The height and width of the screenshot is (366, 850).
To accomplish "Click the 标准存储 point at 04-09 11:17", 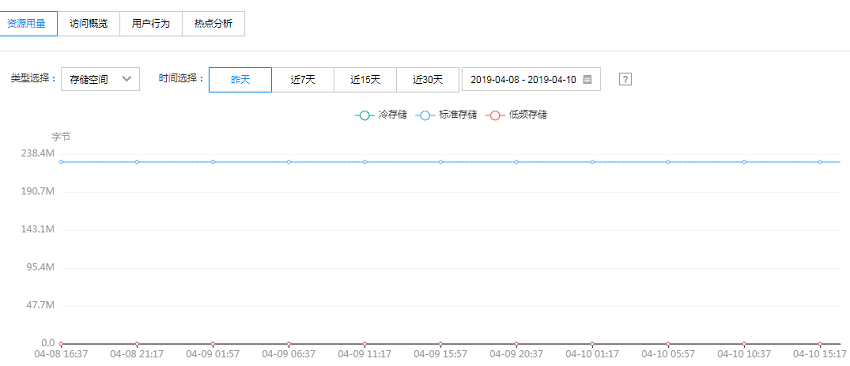I will coord(364,162).
